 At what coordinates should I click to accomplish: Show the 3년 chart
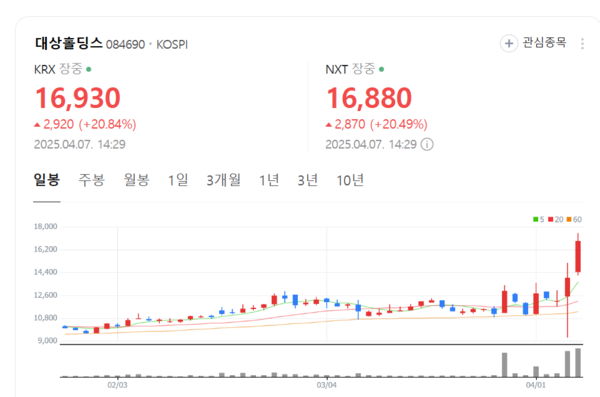point(308,180)
